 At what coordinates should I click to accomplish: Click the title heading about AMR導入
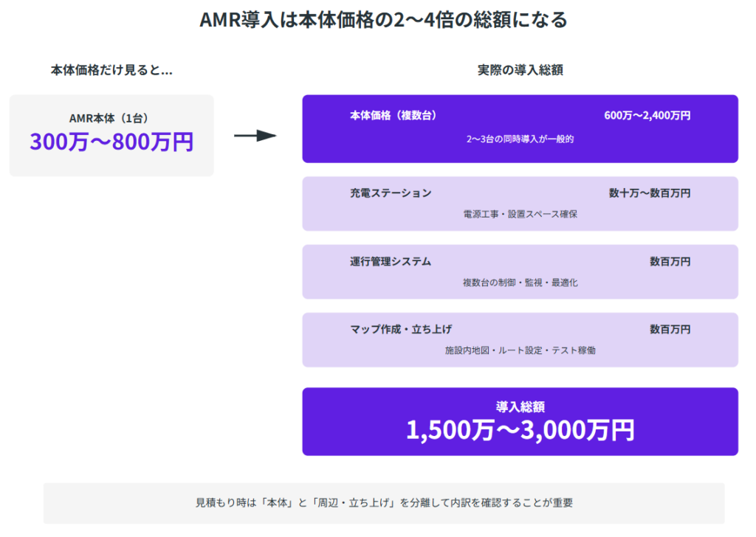click(384, 20)
